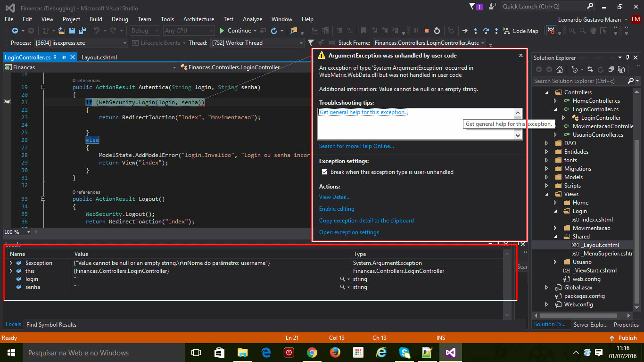
Task: Click 'Get general help for this exception' link
Action: [x=363, y=112]
